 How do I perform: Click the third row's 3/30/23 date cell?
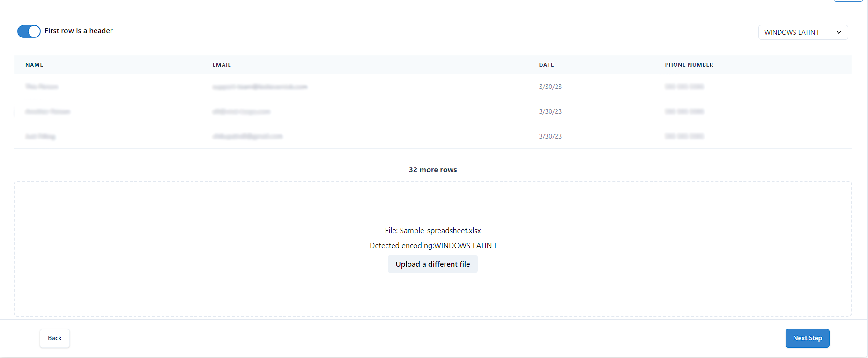point(550,136)
